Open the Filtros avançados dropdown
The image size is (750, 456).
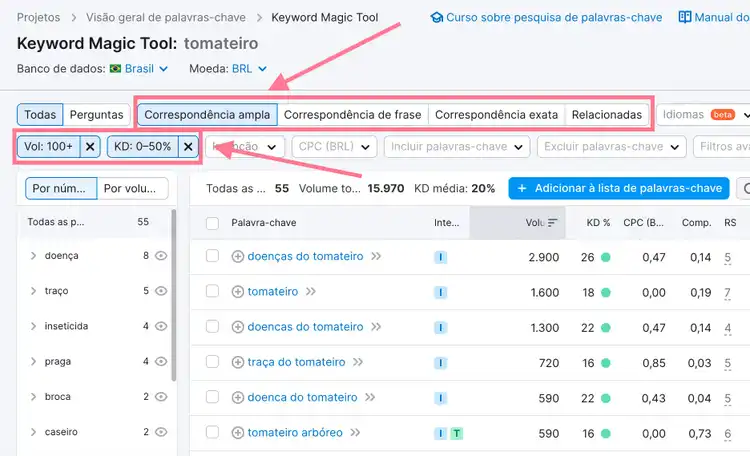(722, 147)
